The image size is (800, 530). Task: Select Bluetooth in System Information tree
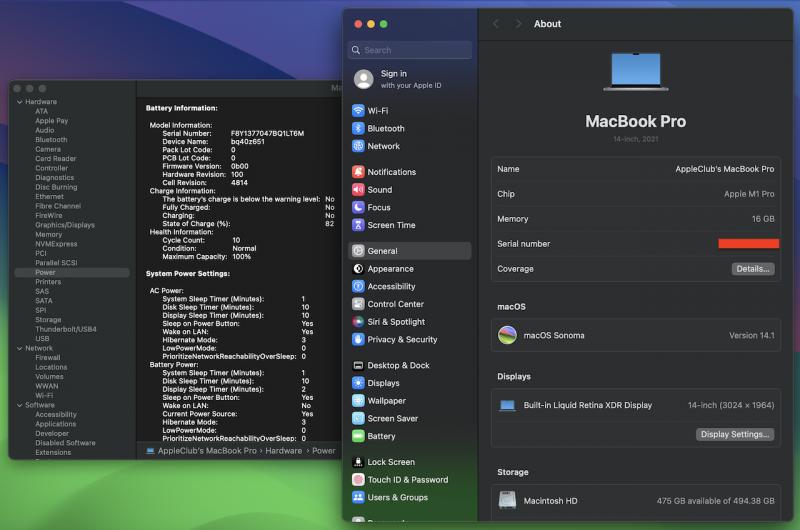click(51, 140)
